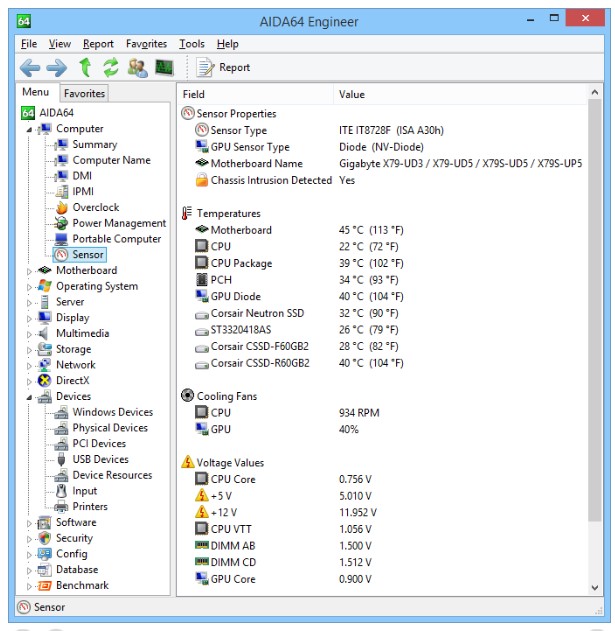The height and width of the screenshot is (631, 615).
Task: Select PCI Devices in tree
Action: (99, 443)
